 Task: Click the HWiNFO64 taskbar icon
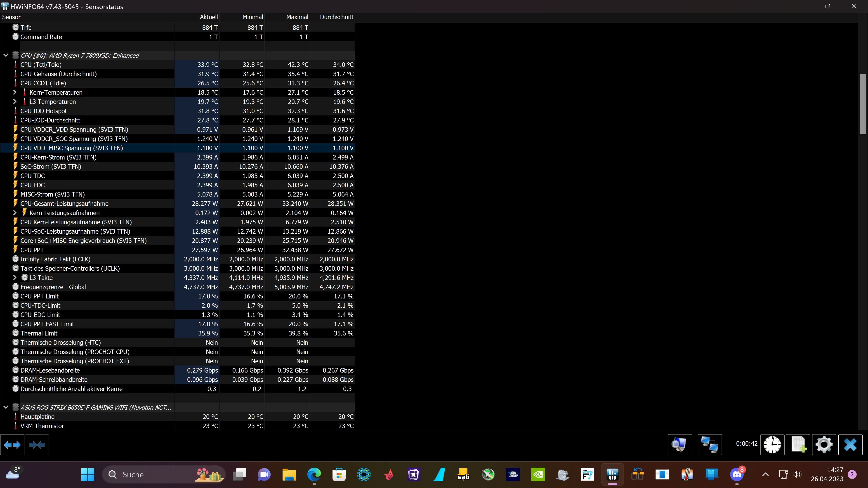pos(612,474)
